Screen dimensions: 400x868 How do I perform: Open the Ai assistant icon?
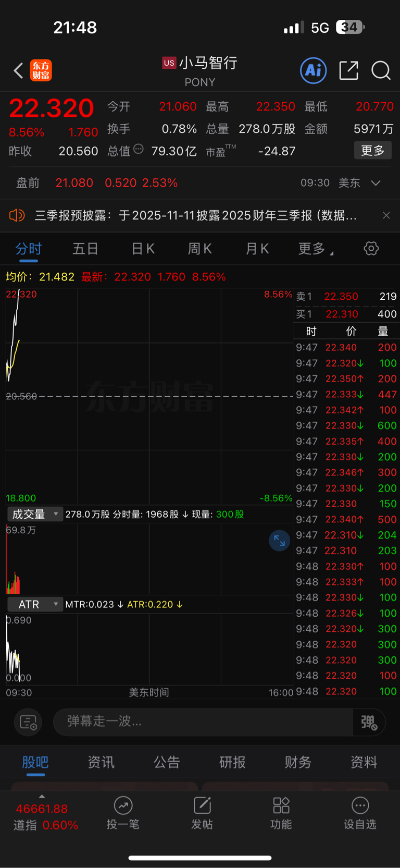point(314,70)
